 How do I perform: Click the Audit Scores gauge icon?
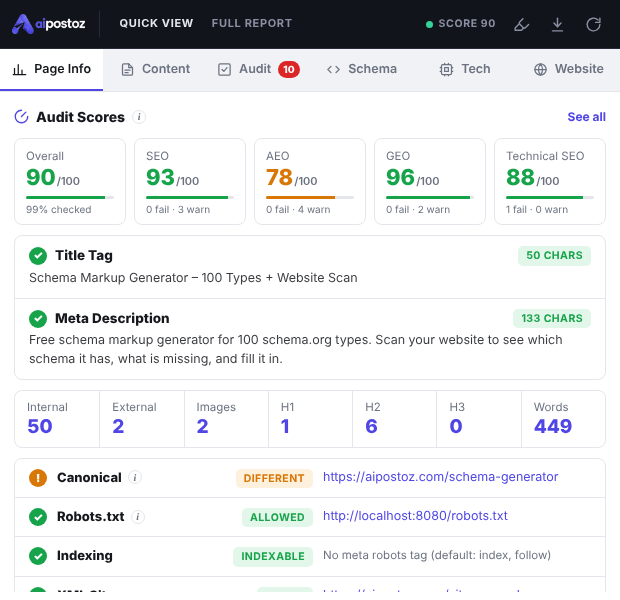click(21, 117)
